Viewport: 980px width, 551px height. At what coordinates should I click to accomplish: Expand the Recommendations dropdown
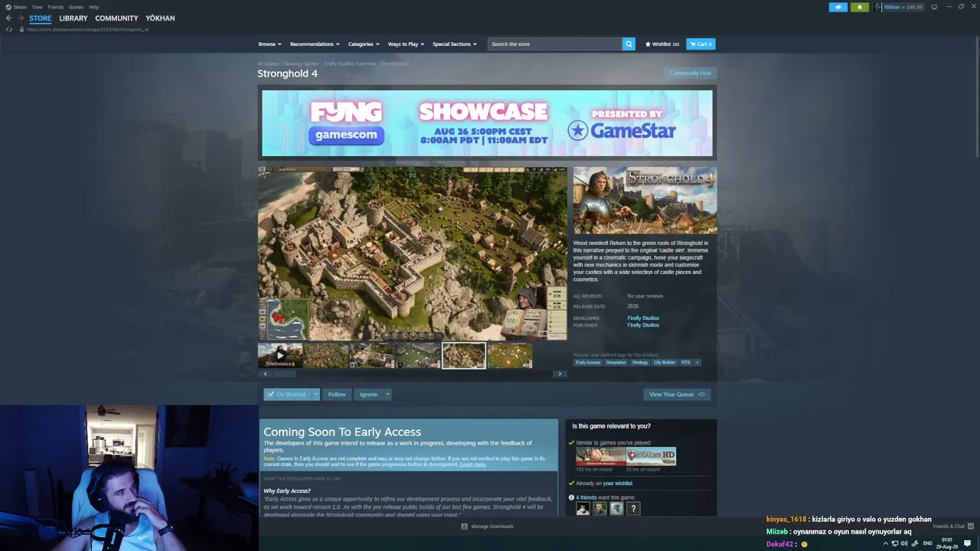click(x=315, y=44)
